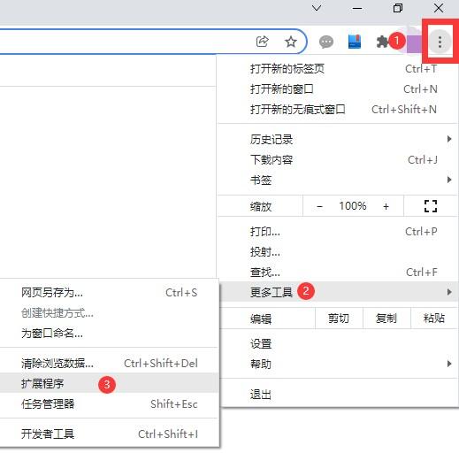Click the purple profile avatar
459x476 pixels.
coord(414,43)
